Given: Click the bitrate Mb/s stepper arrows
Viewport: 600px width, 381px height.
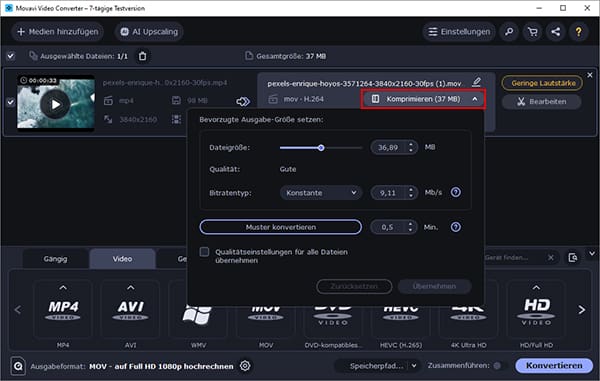Looking at the screenshot, I should click(411, 192).
